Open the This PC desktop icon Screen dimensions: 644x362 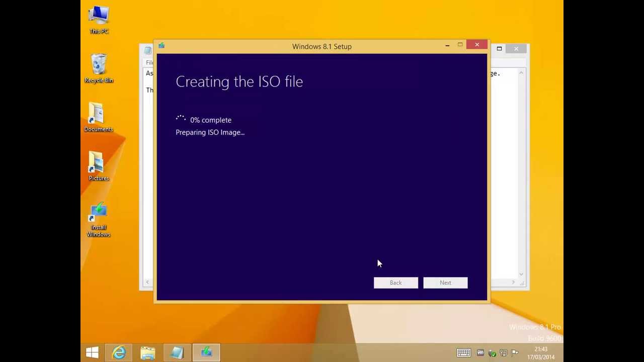(x=99, y=20)
